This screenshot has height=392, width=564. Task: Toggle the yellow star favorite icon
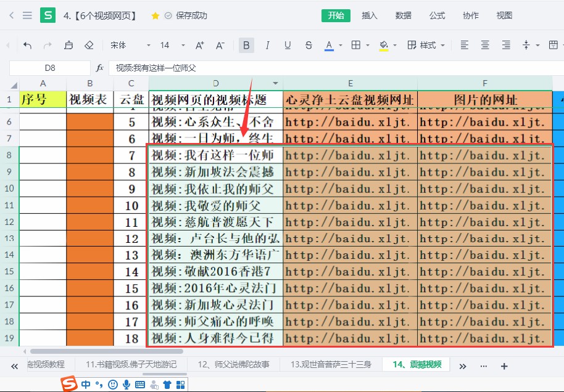[156, 15]
